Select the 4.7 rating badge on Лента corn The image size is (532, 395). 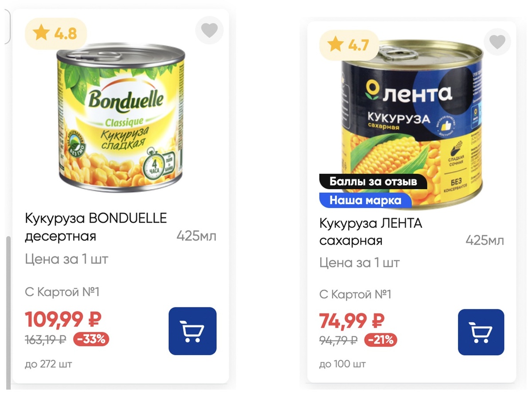pos(348,44)
